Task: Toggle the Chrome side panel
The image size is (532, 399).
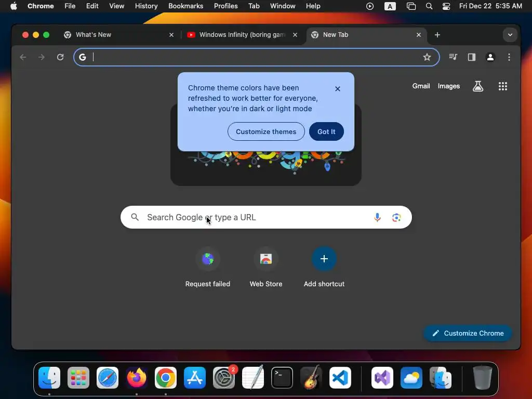Action: click(x=472, y=57)
